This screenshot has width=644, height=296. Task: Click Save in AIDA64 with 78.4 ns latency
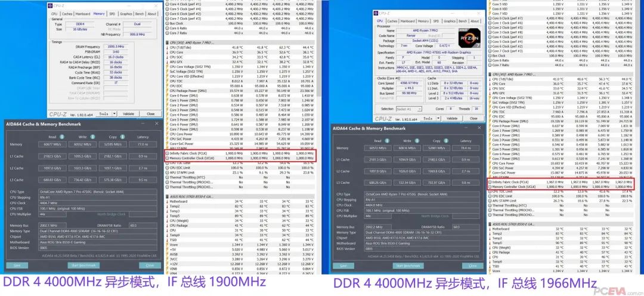pos(343,266)
